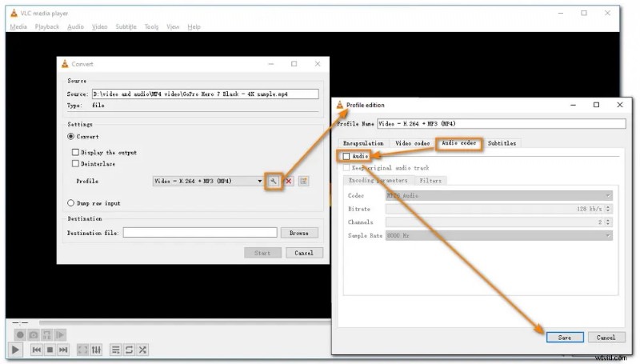Open the Encoding parameters sub-tab
Screen dimensions: 640x364
378,180
